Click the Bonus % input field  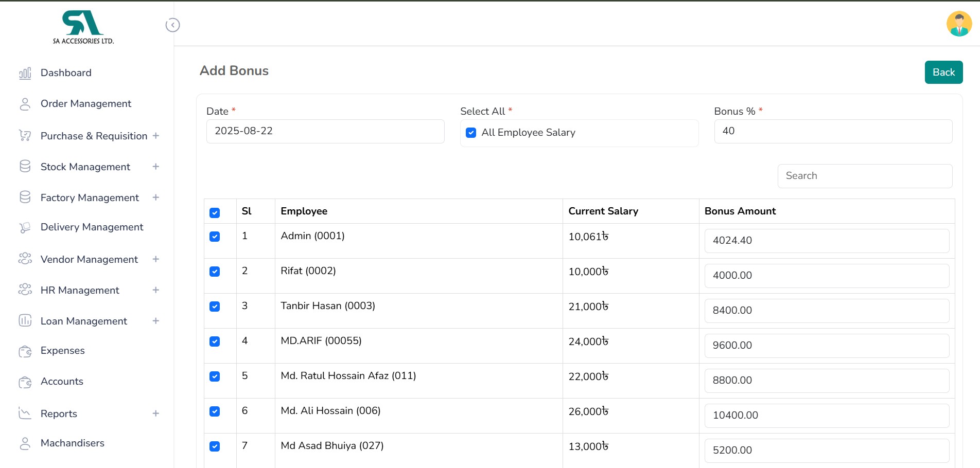click(x=833, y=132)
